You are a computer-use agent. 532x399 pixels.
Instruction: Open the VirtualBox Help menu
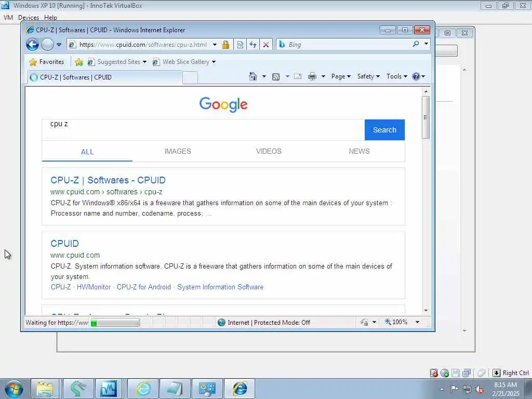coord(50,17)
